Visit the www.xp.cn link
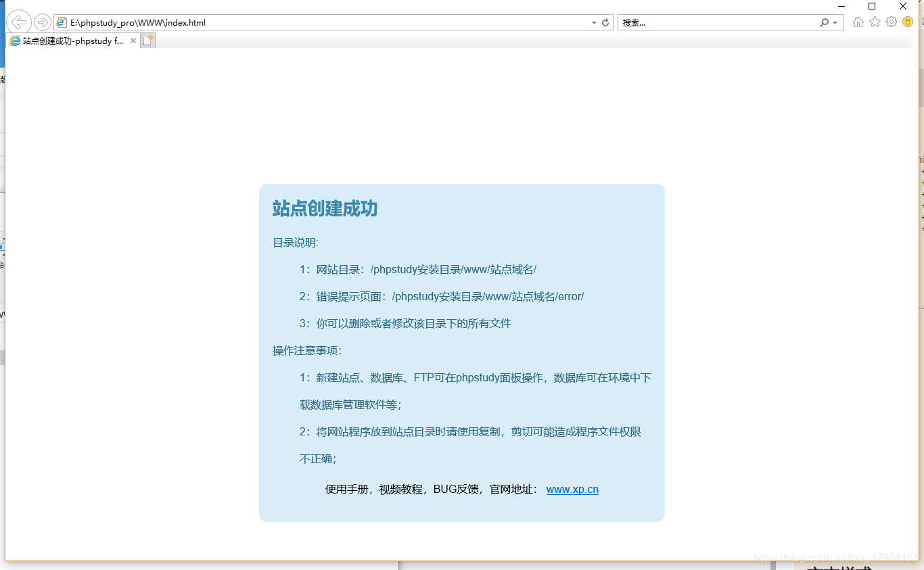The height and width of the screenshot is (570, 924). coord(572,490)
